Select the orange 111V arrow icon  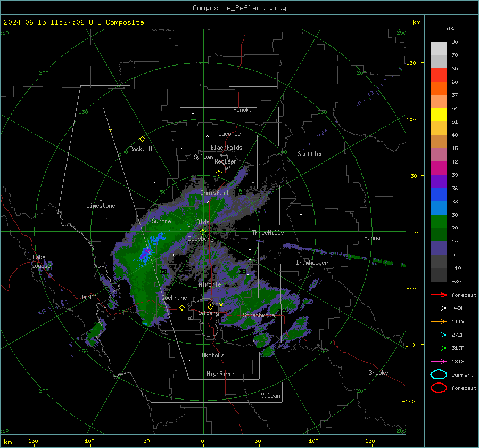coord(439,321)
